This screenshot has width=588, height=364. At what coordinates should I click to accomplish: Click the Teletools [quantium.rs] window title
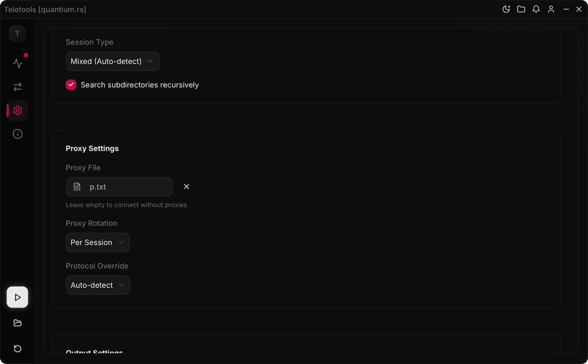pyautogui.click(x=45, y=9)
